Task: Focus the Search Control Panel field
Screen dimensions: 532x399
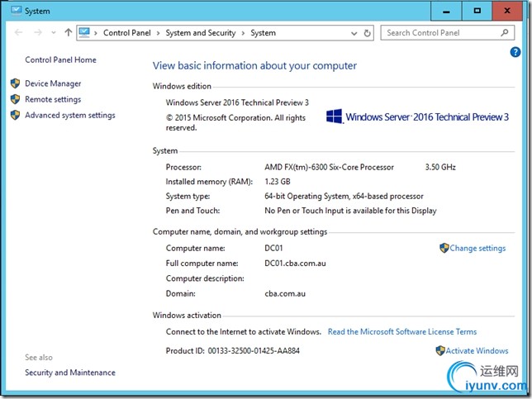Action: click(x=447, y=33)
